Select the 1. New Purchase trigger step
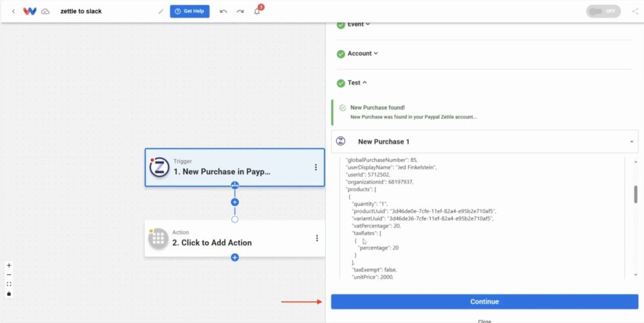 click(235, 167)
